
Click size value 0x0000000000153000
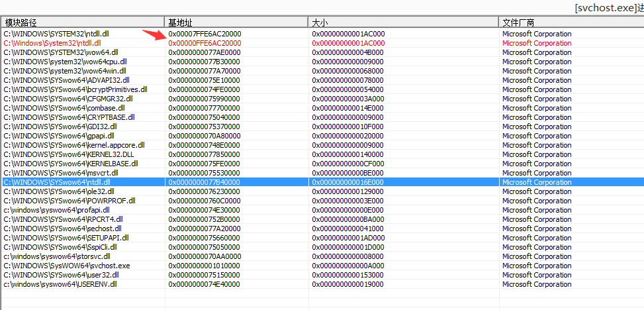348,275
